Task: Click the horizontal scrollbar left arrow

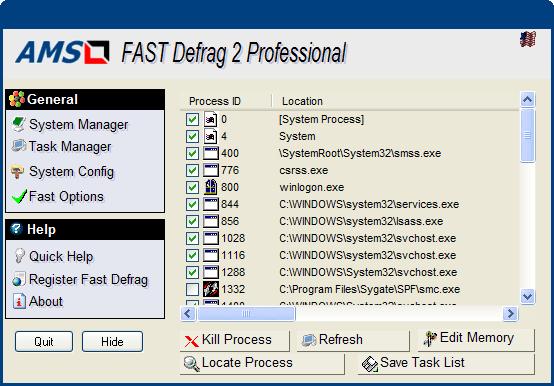Action: pos(188,314)
